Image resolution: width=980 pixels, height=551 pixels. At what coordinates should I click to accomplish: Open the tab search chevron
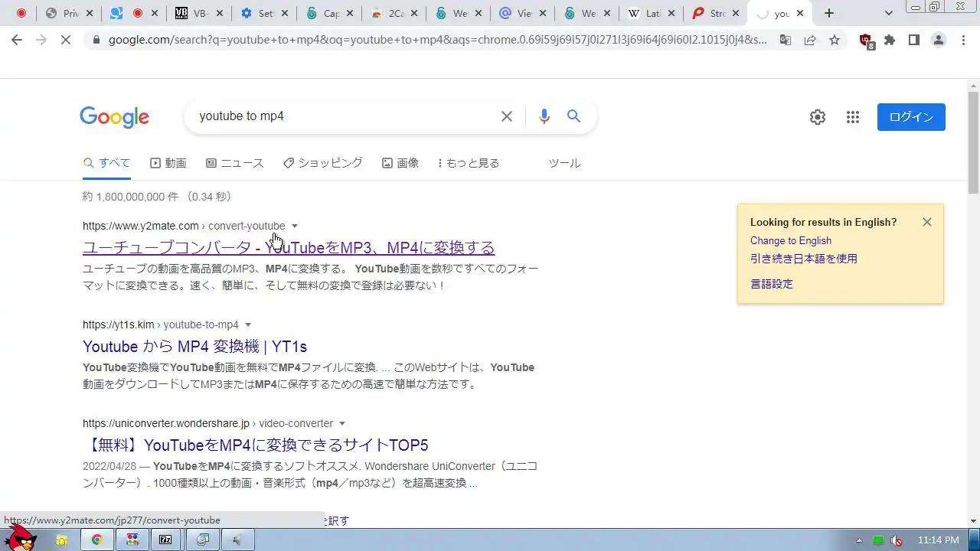click(889, 13)
